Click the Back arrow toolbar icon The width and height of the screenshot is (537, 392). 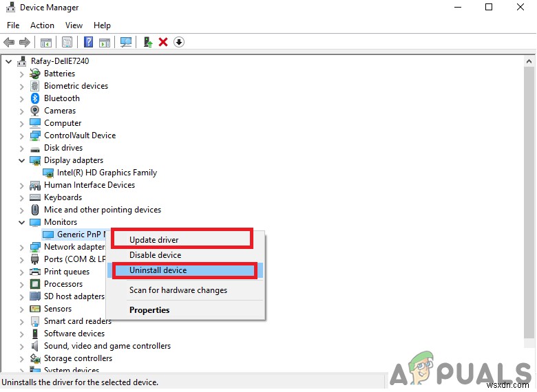(x=9, y=43)
